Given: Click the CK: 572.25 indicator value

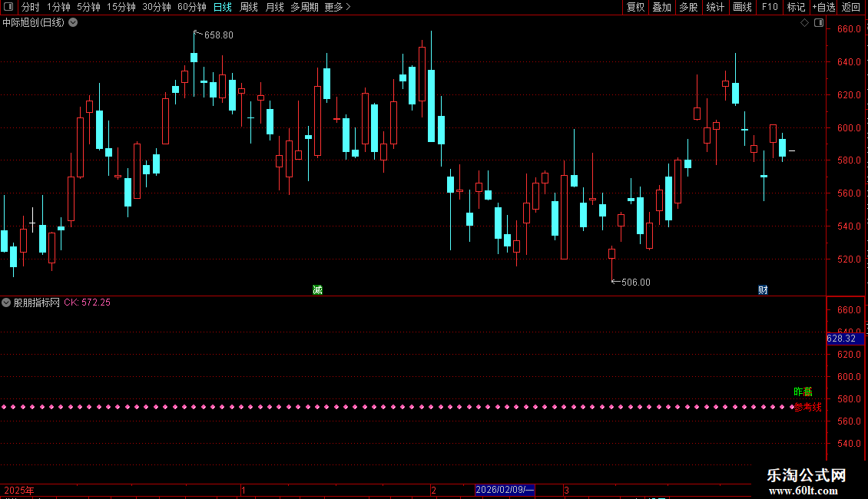Looking at the screenshot, I should (x=87, y=302).
